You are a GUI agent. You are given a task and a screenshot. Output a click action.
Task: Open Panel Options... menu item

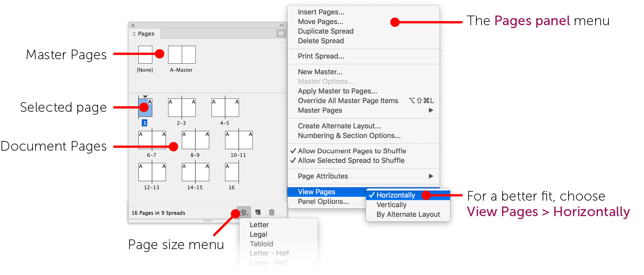[327, 201]
